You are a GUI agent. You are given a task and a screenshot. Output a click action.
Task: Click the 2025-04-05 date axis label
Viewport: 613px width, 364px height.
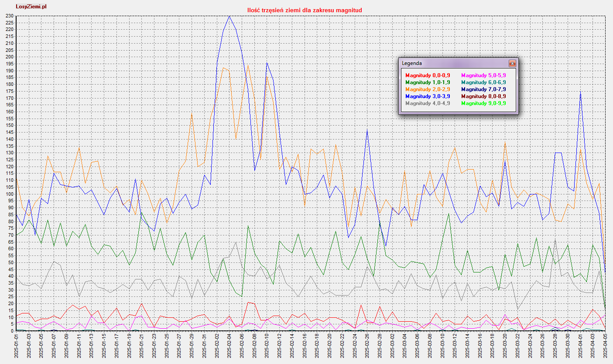pyautogui.click(x=606, y=346)
